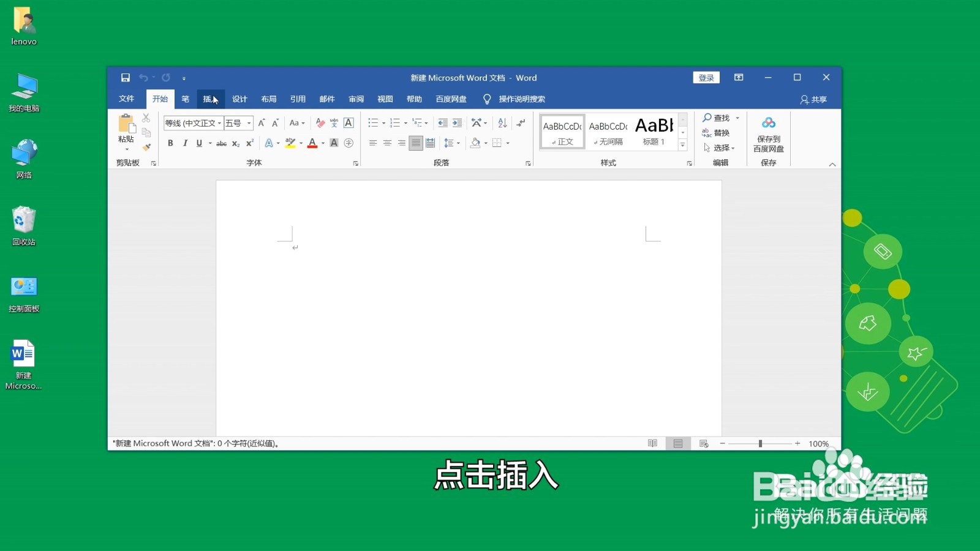The width and height of the screenshot is (980, 551).
Task: Open the Font dialog launcher
Action: click(355, 163)
